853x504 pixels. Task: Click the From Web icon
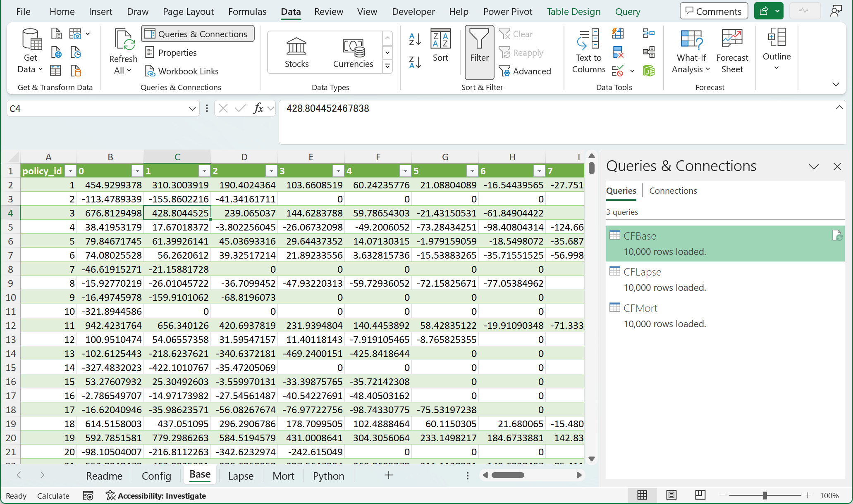(x=56, y=52)
